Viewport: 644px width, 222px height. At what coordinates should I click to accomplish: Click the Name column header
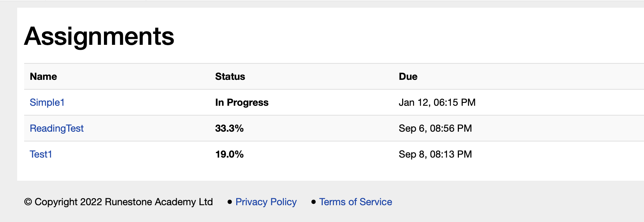[x=43, y=76]
